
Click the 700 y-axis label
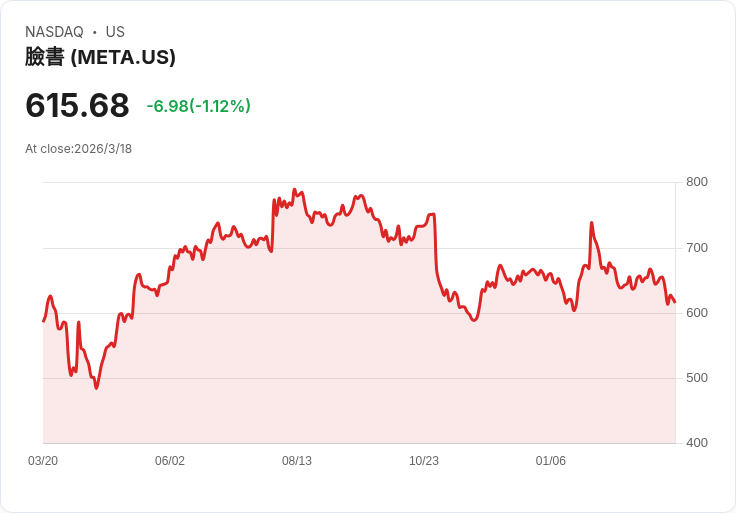(x=697, y=247)
